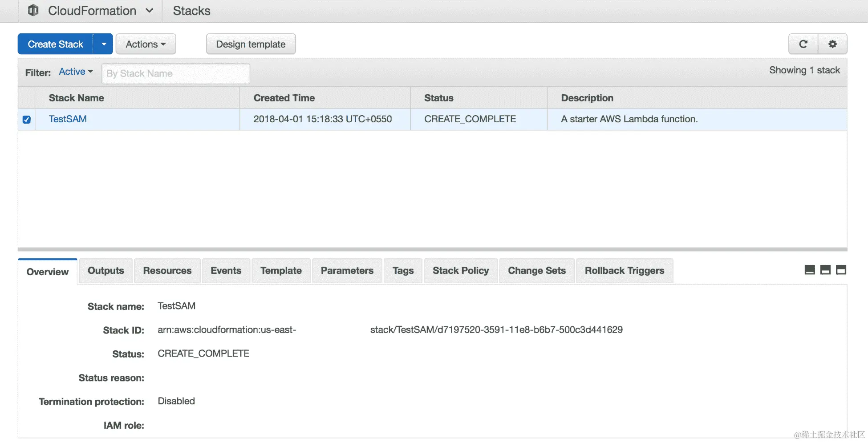Open the Outputs tab
868x442 pixels.
pyautogui.click(x=105, y=270)
